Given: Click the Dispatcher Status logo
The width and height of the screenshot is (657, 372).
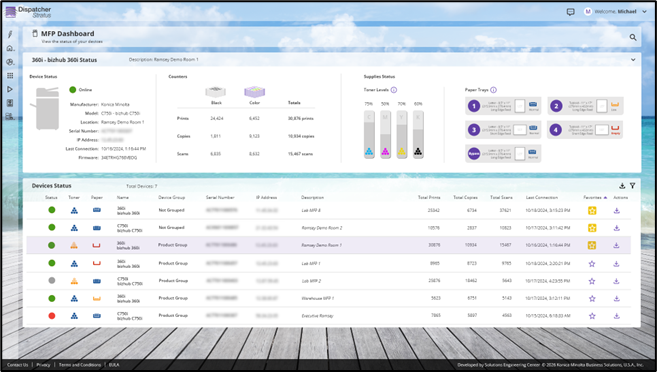Looking at the screenshot, I should (x=28, y=12).
